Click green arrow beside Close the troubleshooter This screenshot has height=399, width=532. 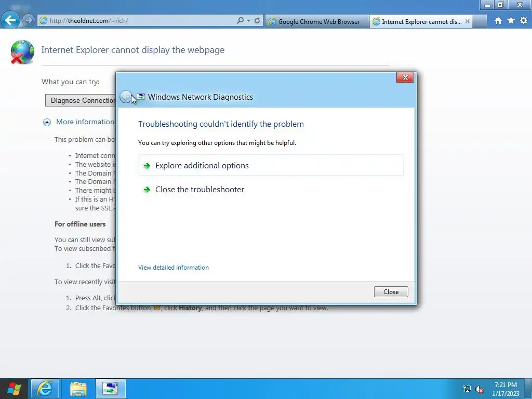147,190
